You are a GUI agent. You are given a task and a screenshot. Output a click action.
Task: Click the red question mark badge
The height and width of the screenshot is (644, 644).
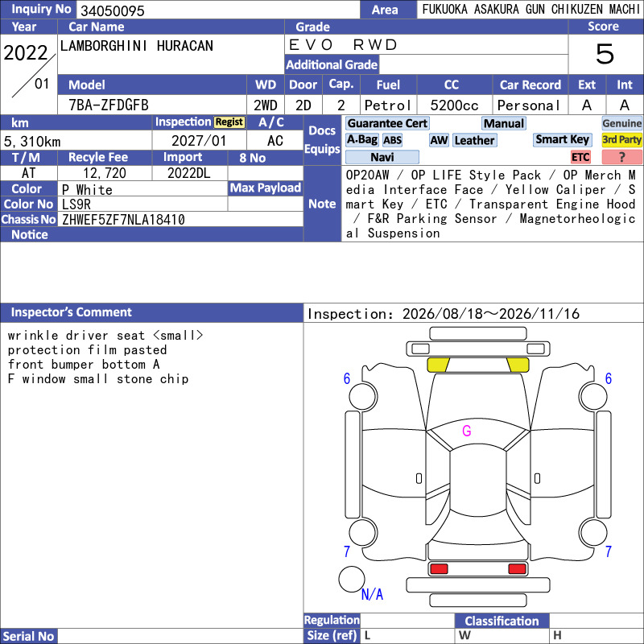pos(621,157)
